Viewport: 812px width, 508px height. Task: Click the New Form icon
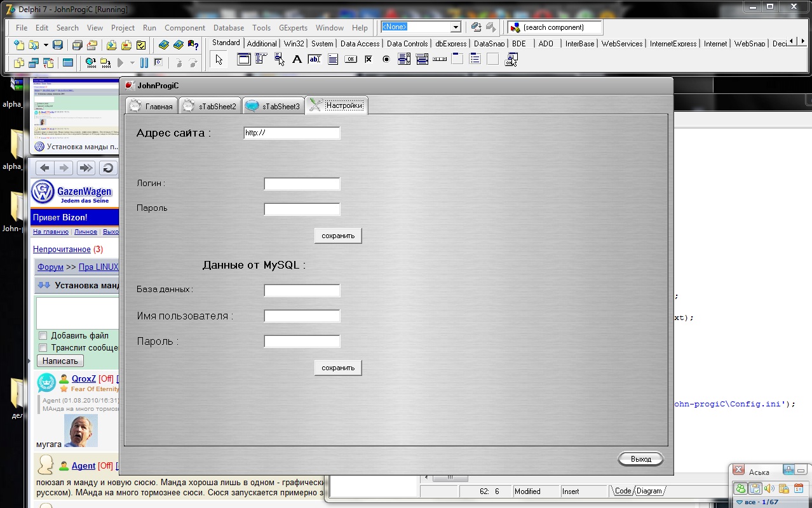68,62
